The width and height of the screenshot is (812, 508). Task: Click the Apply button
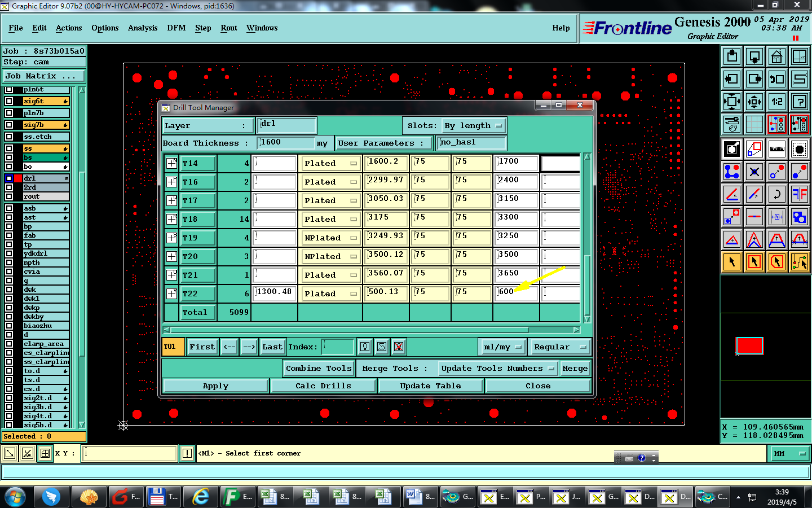(215, 386)
